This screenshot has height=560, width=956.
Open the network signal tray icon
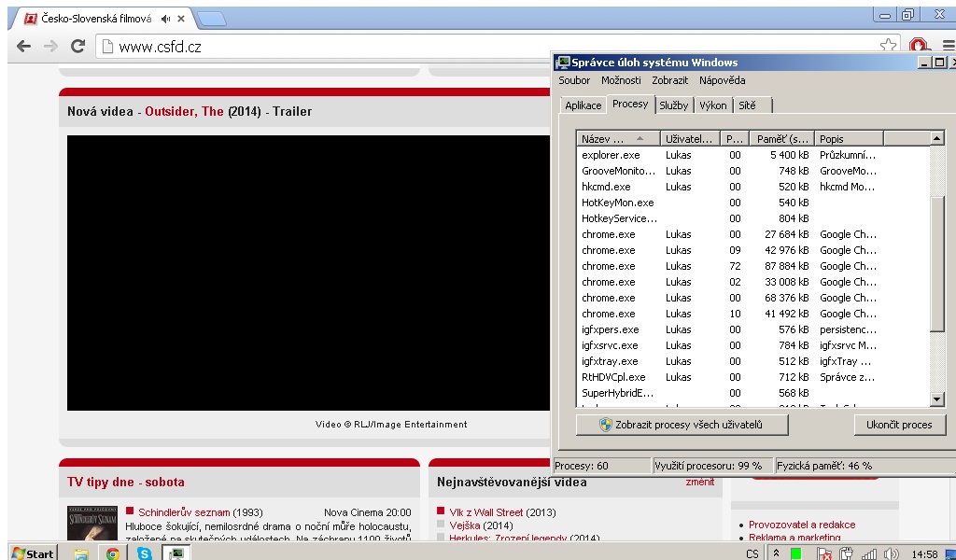point(869,553)
